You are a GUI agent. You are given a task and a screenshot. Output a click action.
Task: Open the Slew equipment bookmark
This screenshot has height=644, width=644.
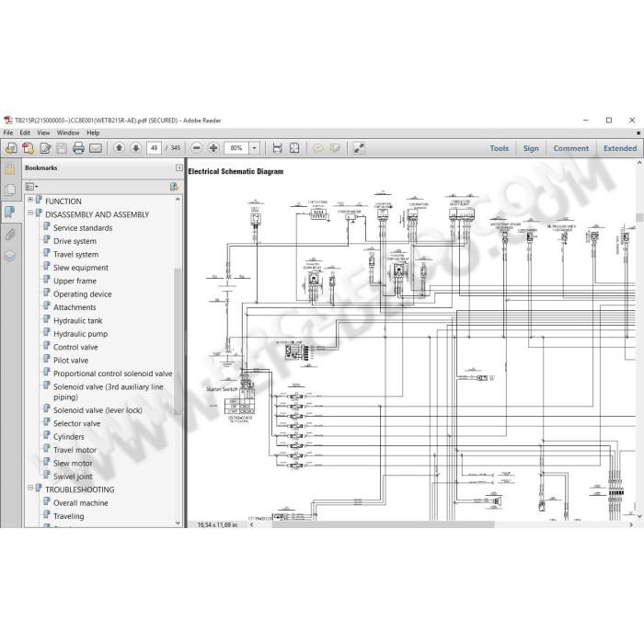[81, 268]
